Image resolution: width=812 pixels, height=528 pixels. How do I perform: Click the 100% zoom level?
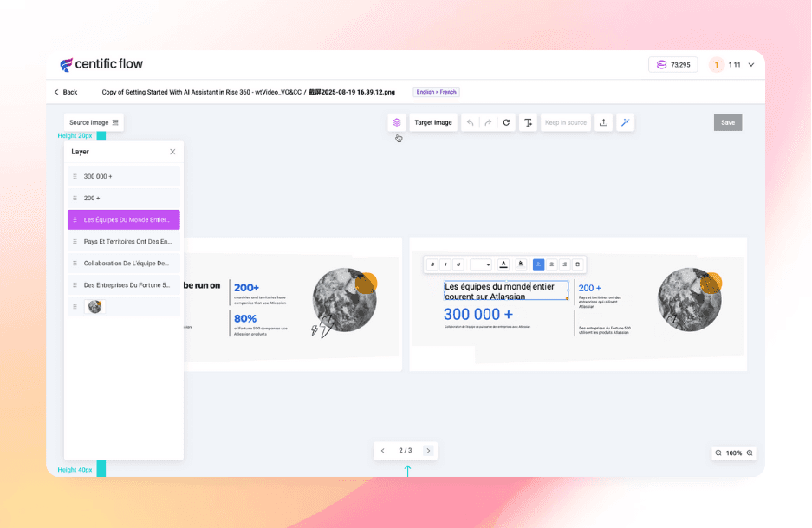pyautogui.click(x=734, y=453)
